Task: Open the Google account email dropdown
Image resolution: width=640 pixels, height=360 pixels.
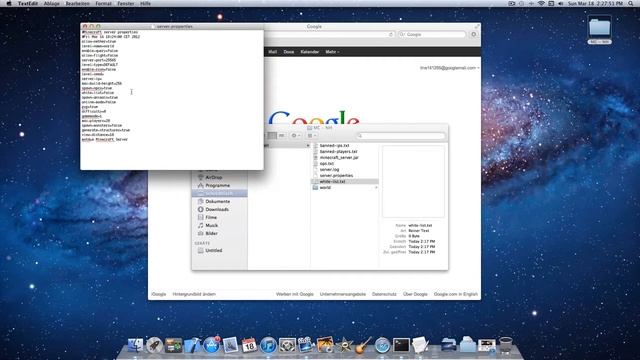Action: click(x=449, y=68)
